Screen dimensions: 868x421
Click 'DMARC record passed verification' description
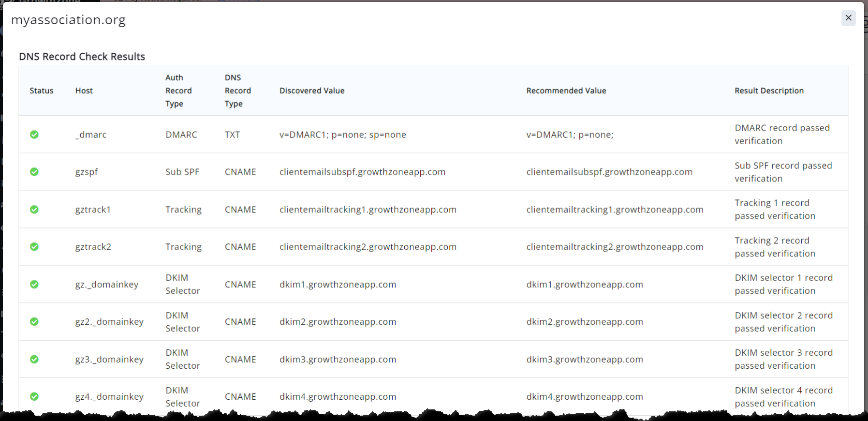(782, 135)
